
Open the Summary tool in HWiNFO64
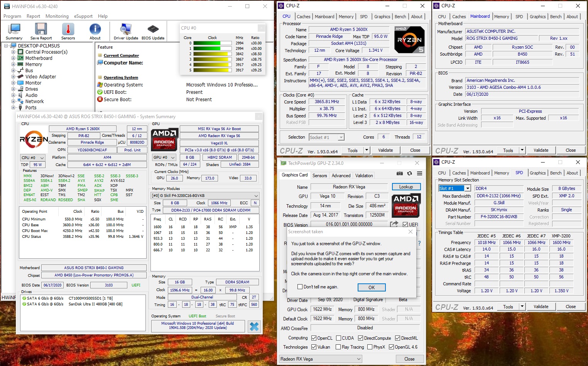(14, 31)
